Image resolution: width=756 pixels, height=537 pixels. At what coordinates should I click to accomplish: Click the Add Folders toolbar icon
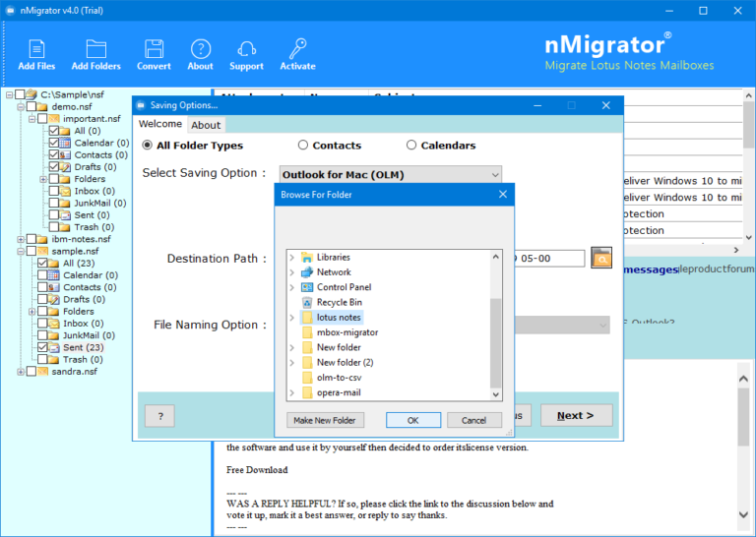[x=95, y=49]
